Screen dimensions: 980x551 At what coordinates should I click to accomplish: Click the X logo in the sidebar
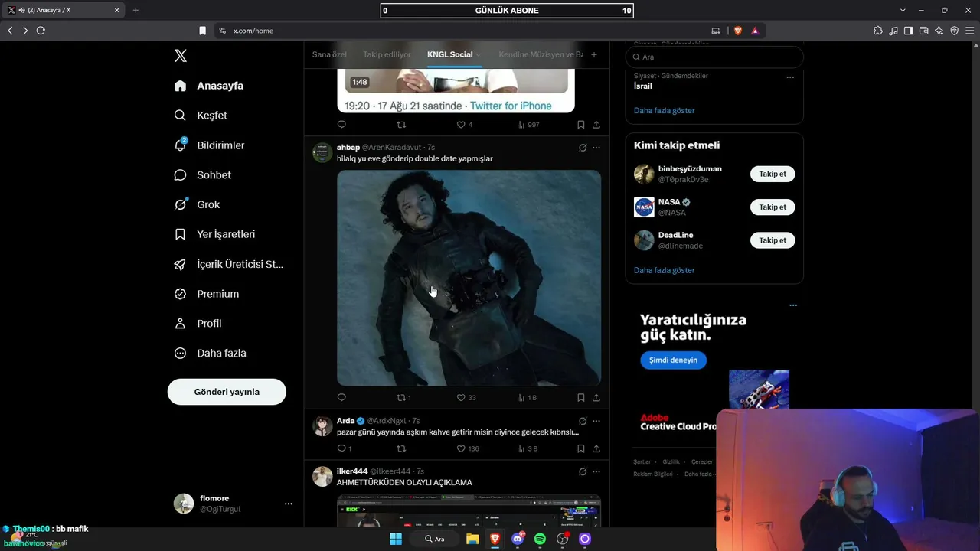(181, 56)
